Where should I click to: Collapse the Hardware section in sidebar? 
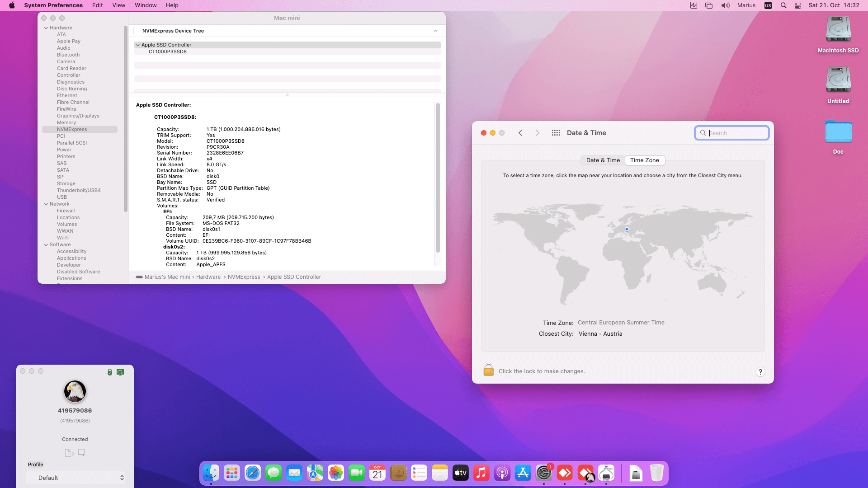46,28
